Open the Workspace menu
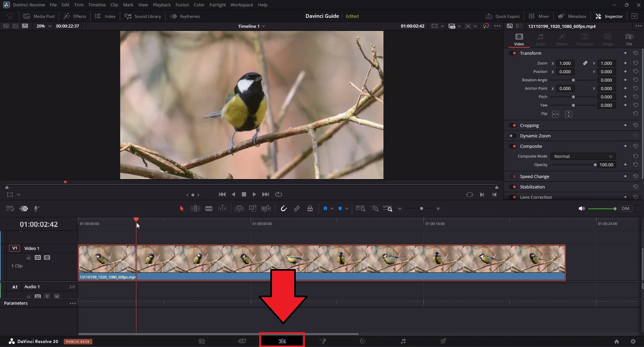 (x=242, y=5)
